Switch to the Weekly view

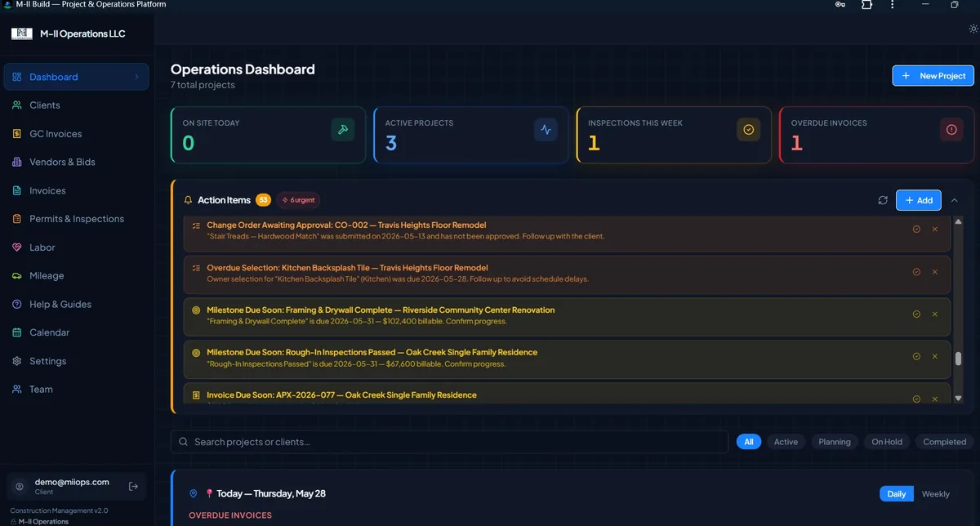pyautogui.click(x=936, y=494)
